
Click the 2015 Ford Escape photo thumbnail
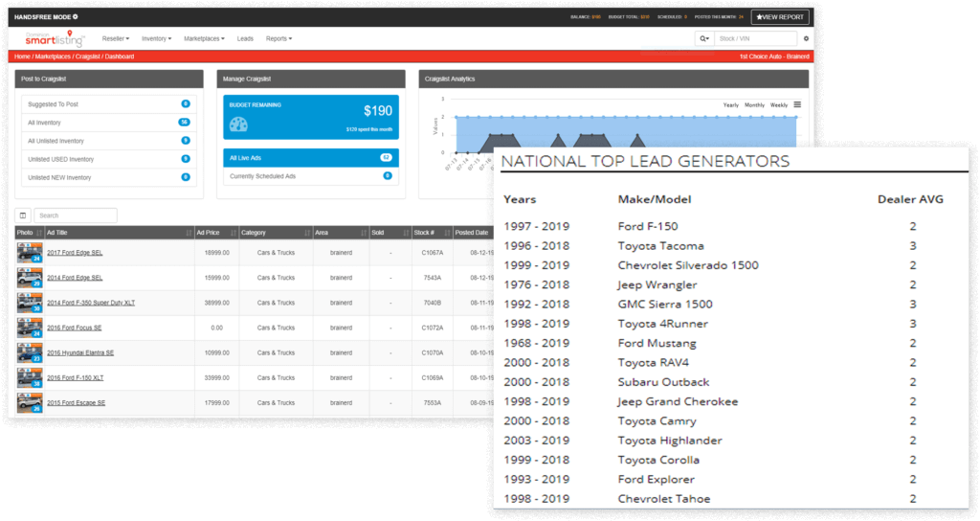pyautogui.click(x=30, y=403)
